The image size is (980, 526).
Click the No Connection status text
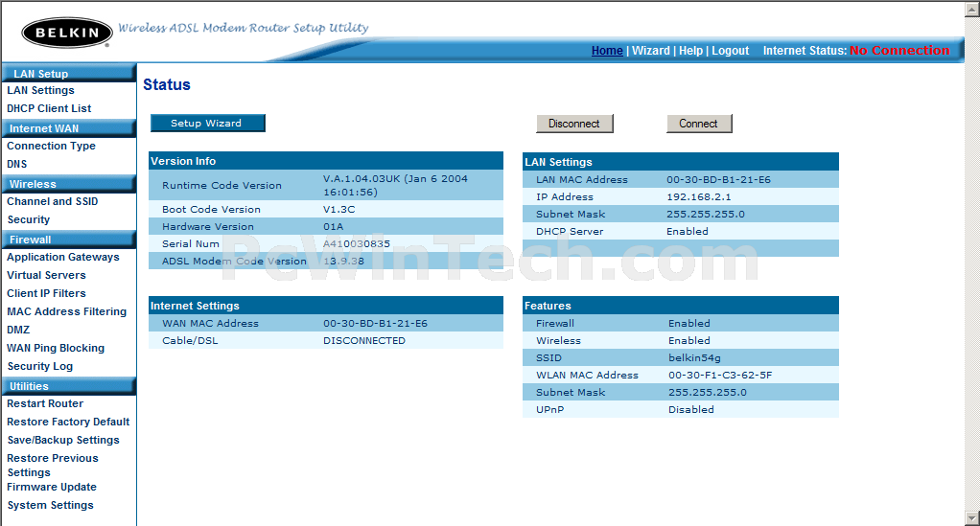[899, 51]
